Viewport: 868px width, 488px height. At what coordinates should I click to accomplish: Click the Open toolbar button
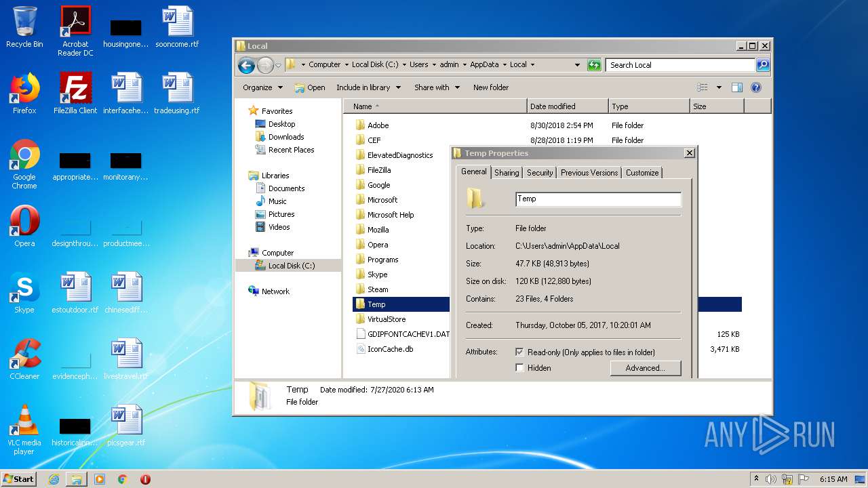coord(310,87)
